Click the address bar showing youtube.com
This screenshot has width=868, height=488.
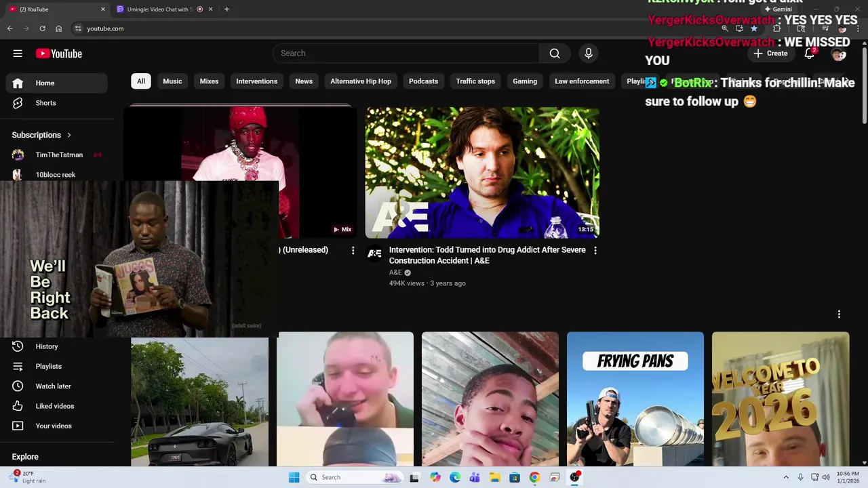pos(393,28)
